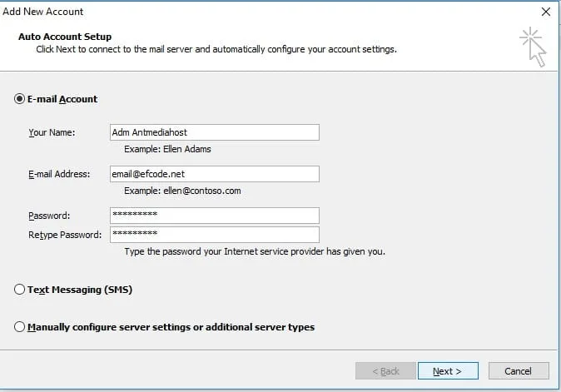The width and height of the screenshot is (561, 392).
Task: Focus the E-mail Address input box
Action: click(214, 174)
